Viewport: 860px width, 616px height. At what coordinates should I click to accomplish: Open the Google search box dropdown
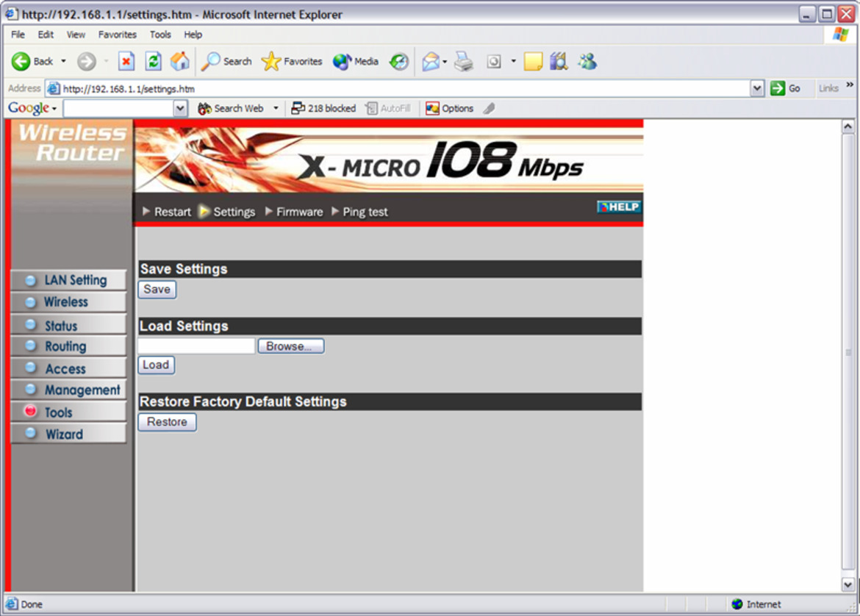coord(180,109)
